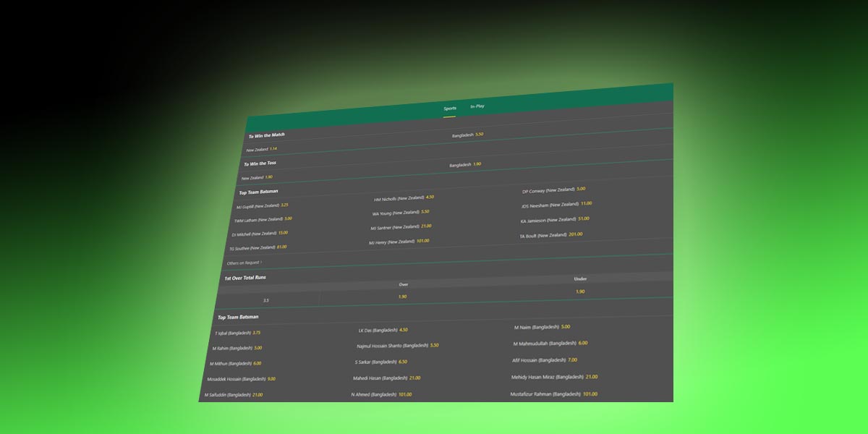This screenshot has width=868, height=434.
Task: Choose Najmul Hossain Shanto at 5.50
Action: (x=398, y=346)
